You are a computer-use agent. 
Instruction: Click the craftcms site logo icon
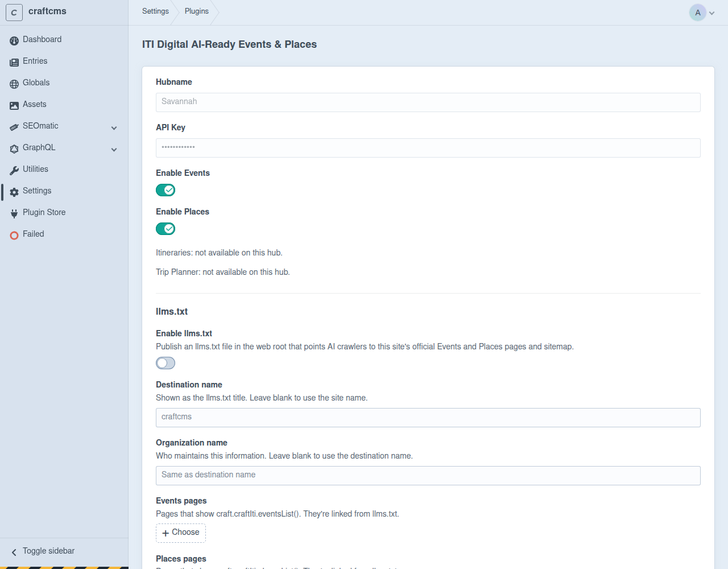pyautogui.click(x=14, y=13)
